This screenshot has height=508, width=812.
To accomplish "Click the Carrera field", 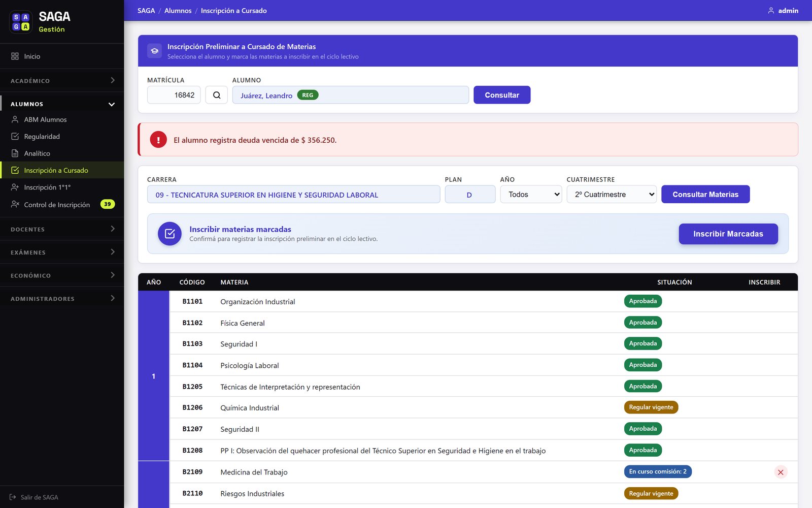I will point(294,195).
